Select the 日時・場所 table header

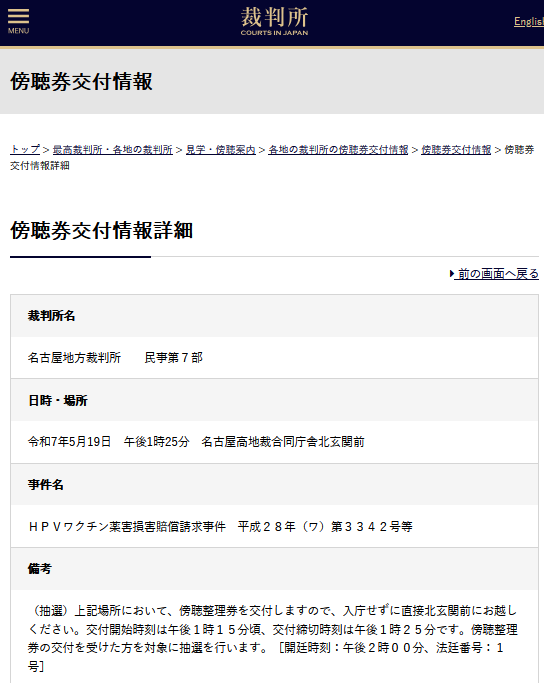tap(274, 400)
